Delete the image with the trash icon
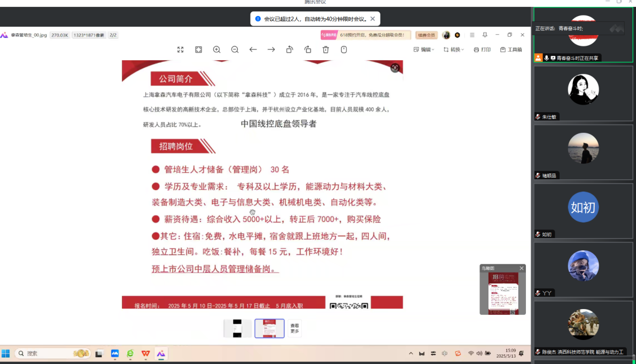The height and width of the screenshot is (364, 636). (x=325, y=50)
